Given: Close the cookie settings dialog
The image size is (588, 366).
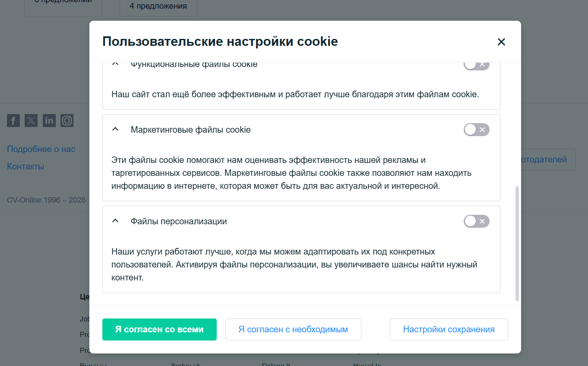Looking at the screenshot, I should (x=501, y=42).
